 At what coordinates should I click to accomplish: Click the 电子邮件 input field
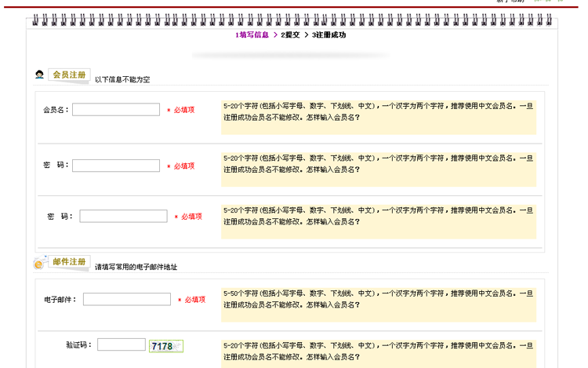click(127, 300)
